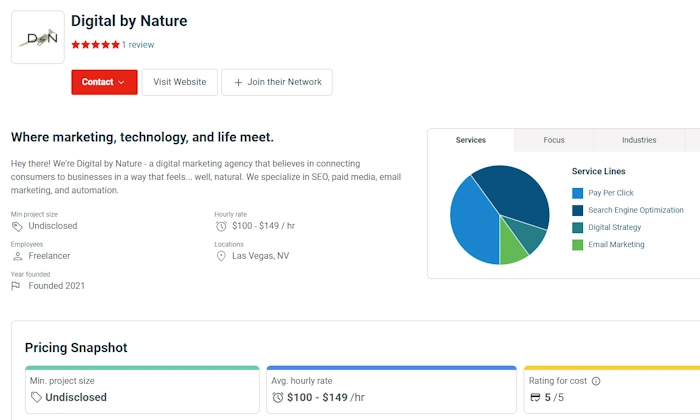
Task: Click the Digital by Nature logo thumbnail
Action: click(x=38, y=37)
